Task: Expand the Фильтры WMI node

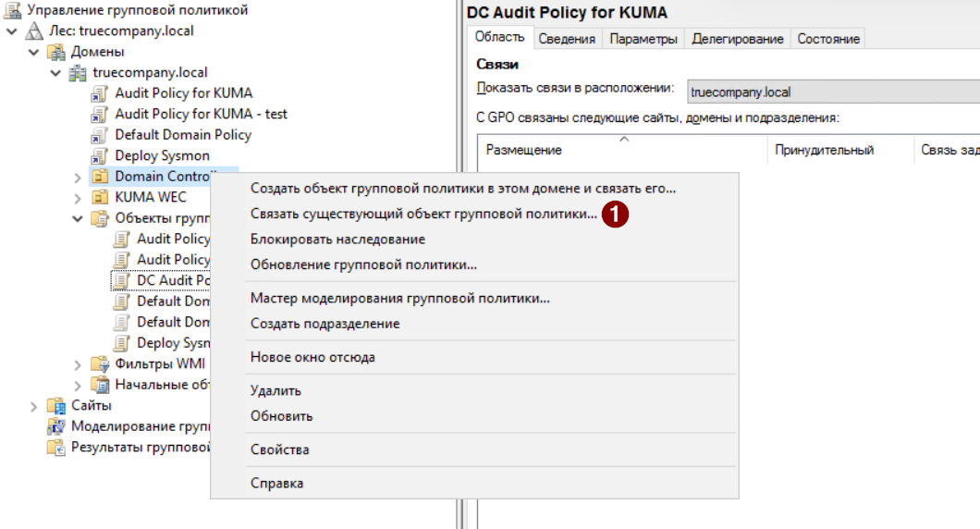Action: coord(78,364)
